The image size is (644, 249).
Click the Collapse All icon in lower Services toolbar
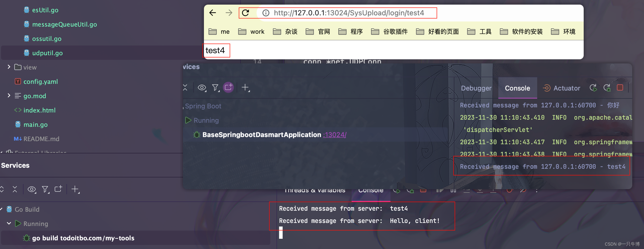pos(15,189)
